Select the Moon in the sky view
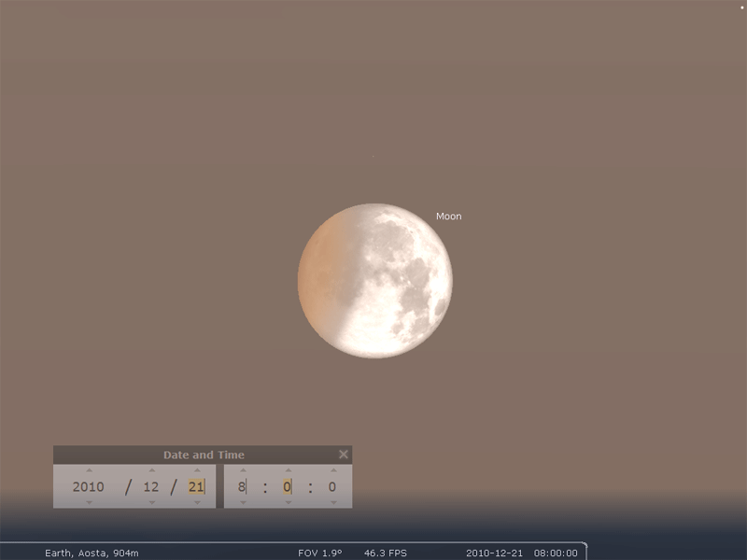 (x=375, y=281)
